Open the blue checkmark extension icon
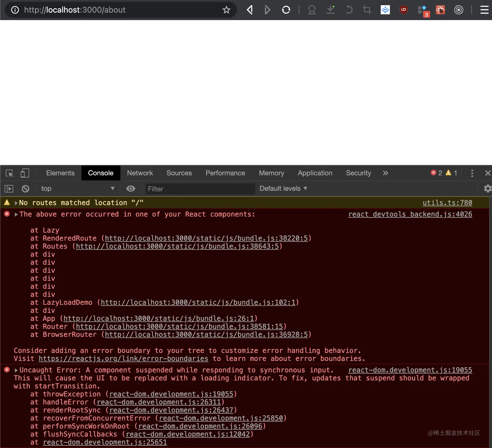The image size is (492, 448). (385, 10)
